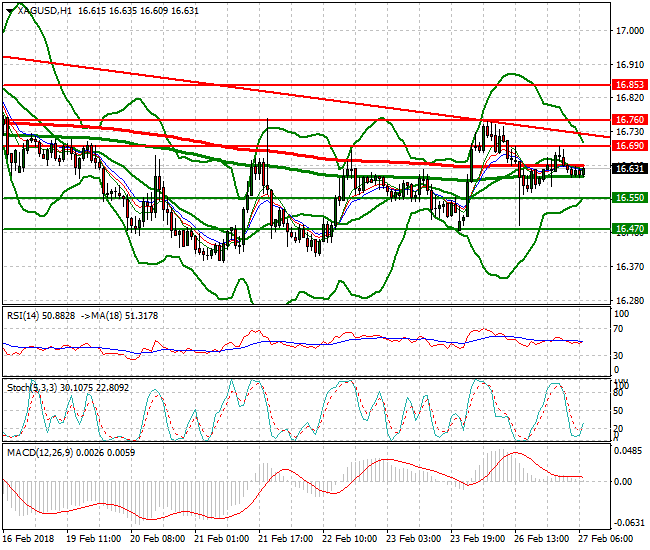Screen dimensions: 650x550
Task: Click the 17.000 price scale value
Action: [630, 31]
